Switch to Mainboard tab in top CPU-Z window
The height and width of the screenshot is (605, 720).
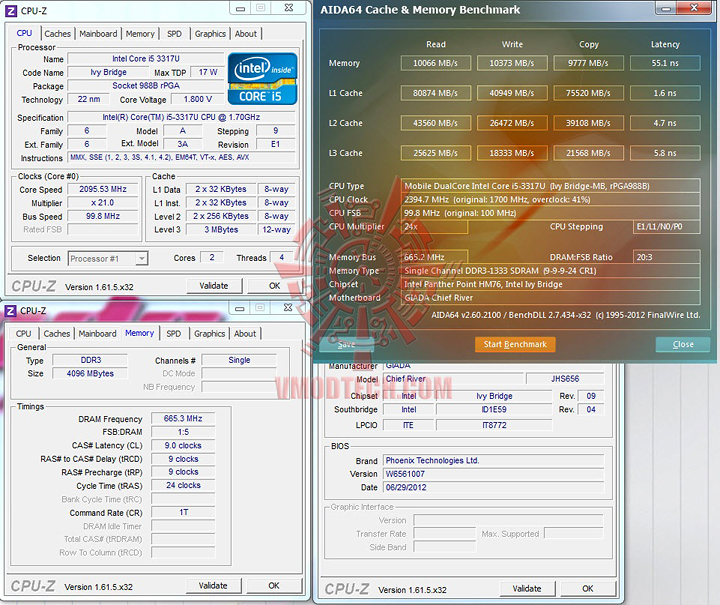[98, 34]
